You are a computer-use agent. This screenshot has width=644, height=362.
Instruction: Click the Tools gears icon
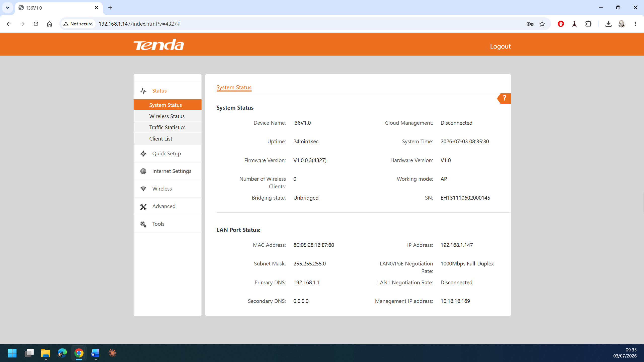pyautogui.click(x=143, y=224)
